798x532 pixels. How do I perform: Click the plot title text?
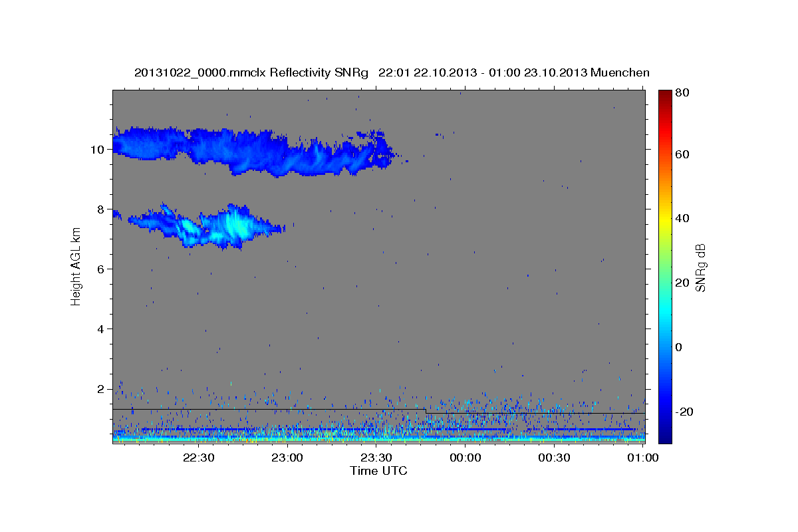[392, 72]
